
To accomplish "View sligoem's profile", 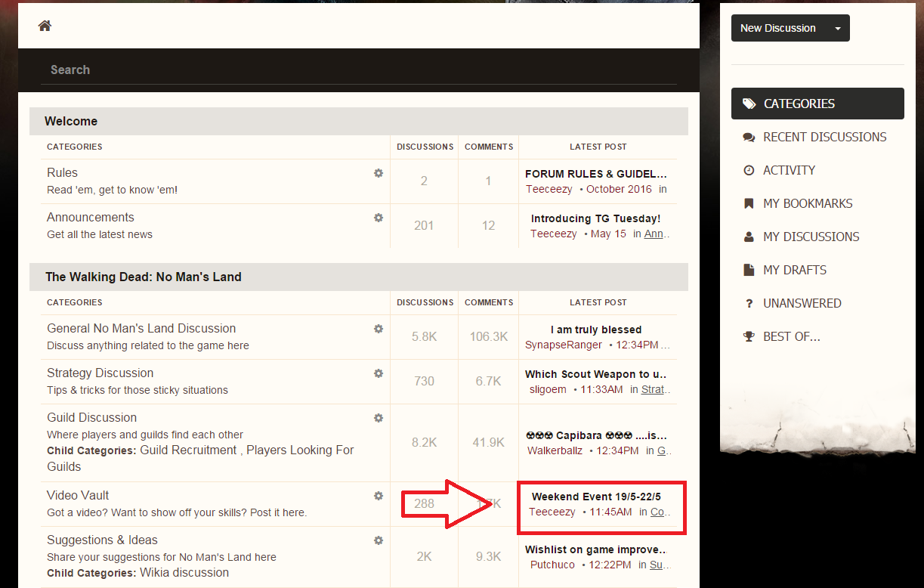I will click(x=548, y=389).
